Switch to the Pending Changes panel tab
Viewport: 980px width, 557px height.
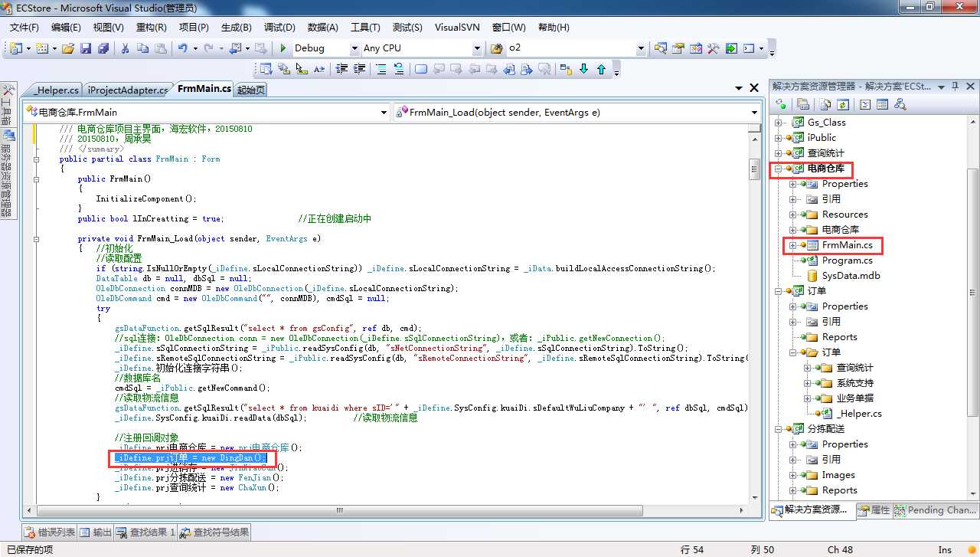point(935,509)
